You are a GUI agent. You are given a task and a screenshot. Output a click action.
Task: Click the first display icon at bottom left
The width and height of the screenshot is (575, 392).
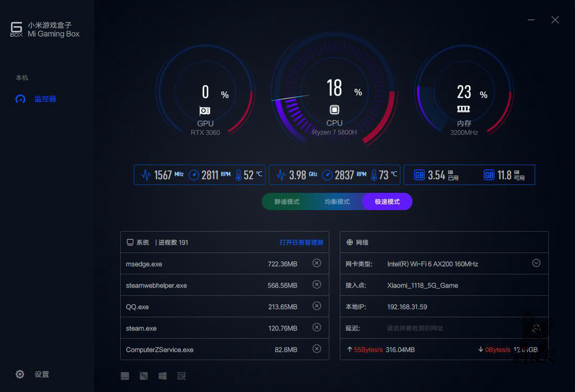pyautogui.click(x=125, y=375)
